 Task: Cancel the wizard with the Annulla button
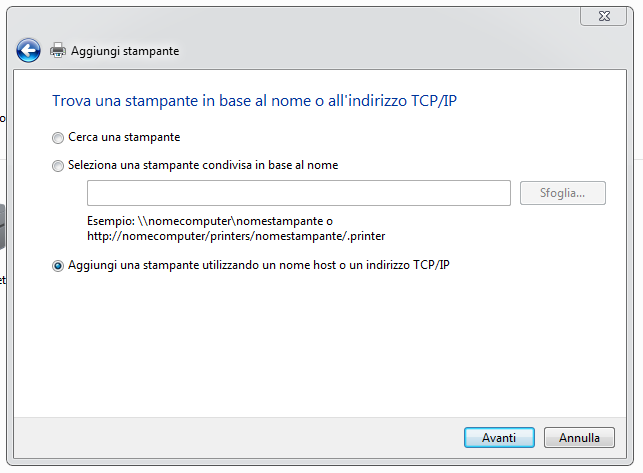pyautogui.click(x=579, y=438)
